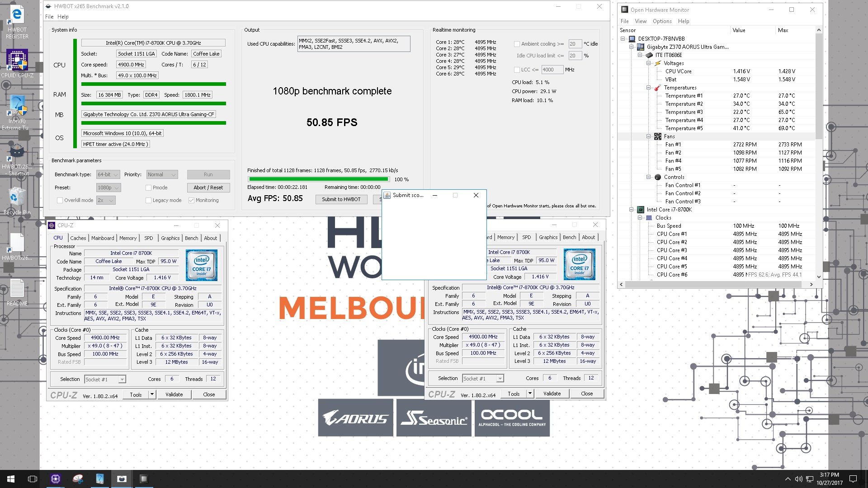This screenshot has height=488, width=868.
Task: Click the volume icon in system tray
Action: click(x=798, y=479)
